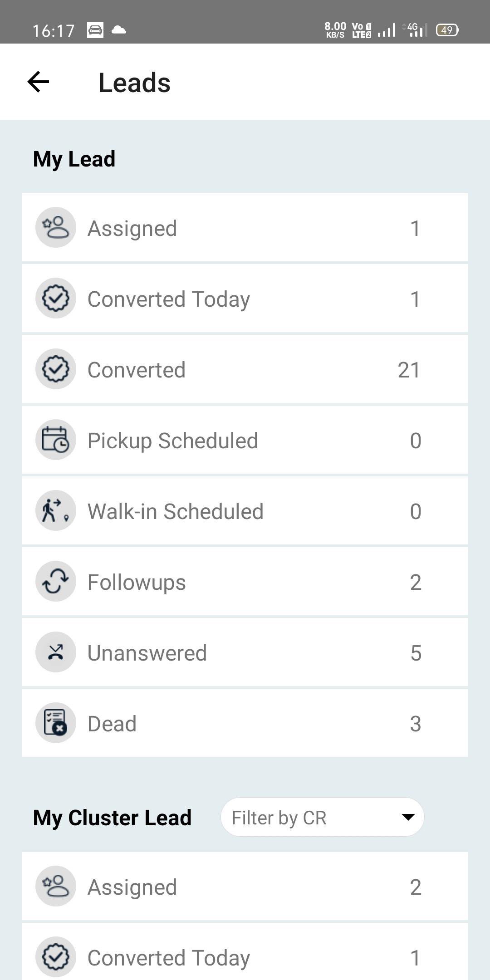The image size is (490, 980).
Task: Tap the Unanswered missed call icon
Action: tap(55, 652)
